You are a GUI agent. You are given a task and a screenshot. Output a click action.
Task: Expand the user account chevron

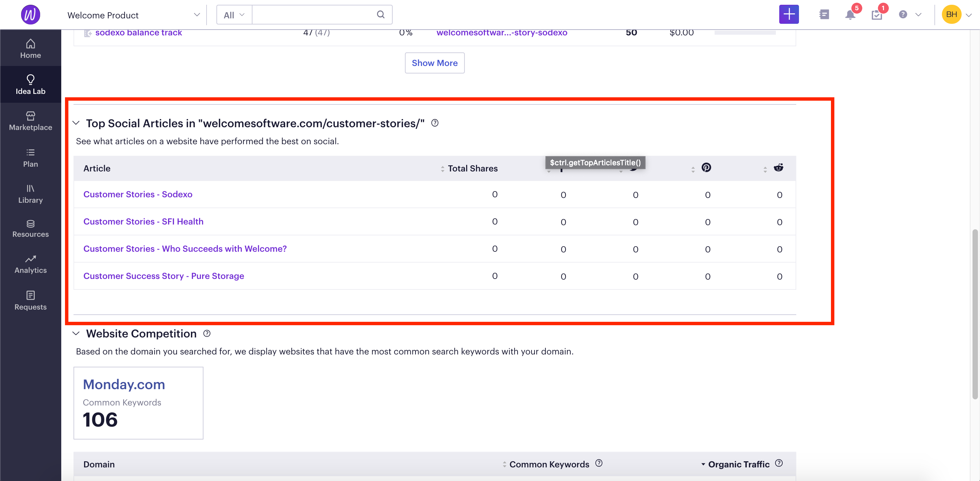click(968, 15)
